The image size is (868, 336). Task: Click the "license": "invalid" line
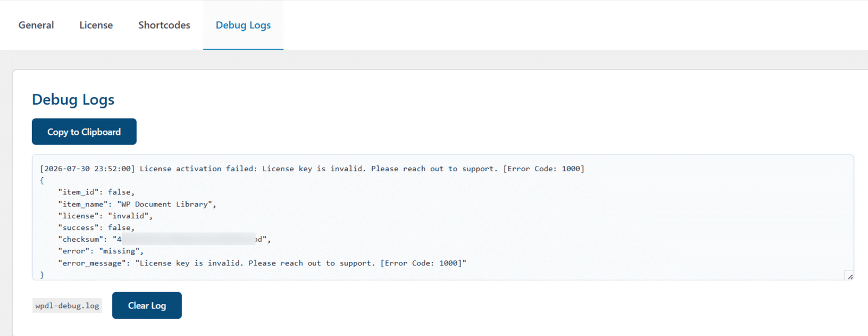105,216
